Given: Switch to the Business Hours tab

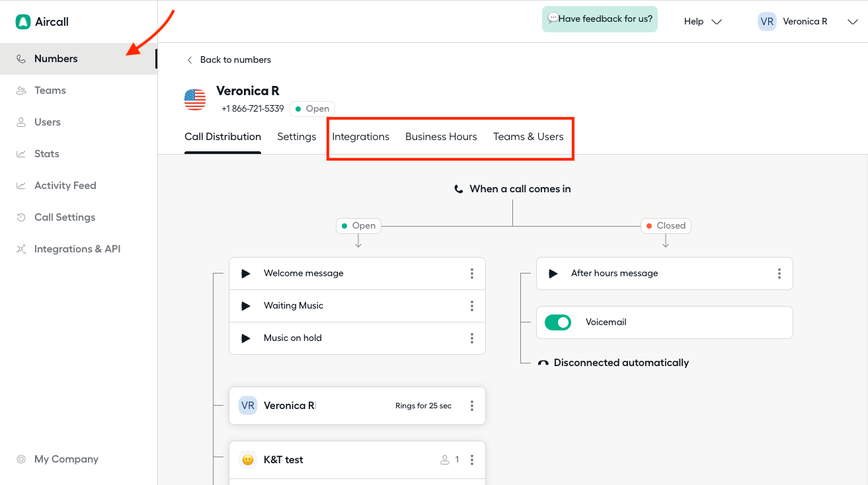Looking at the screenshot, I should click(441, 137).
